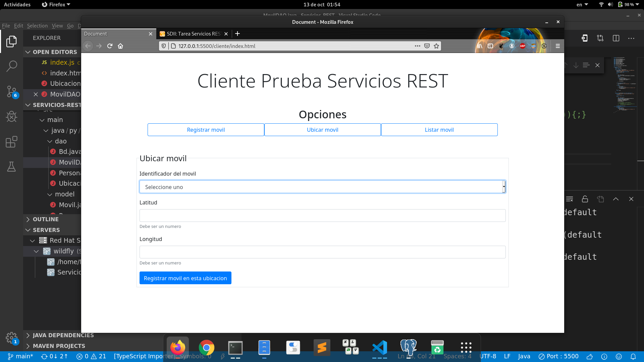Click the PostgreSQL elephant icon in taskbar
Viewport: 644px width, 362px height.
tap(408, 348)
